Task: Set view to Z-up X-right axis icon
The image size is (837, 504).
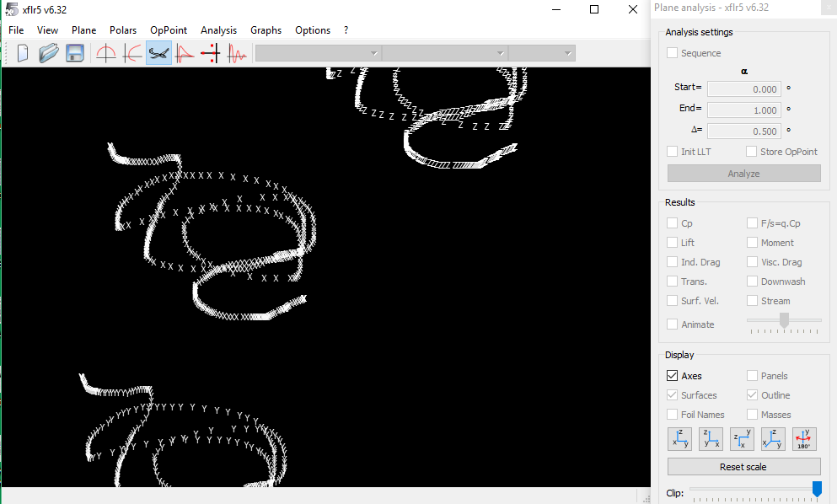Action: pyautogui.click(x=711, y=439)
